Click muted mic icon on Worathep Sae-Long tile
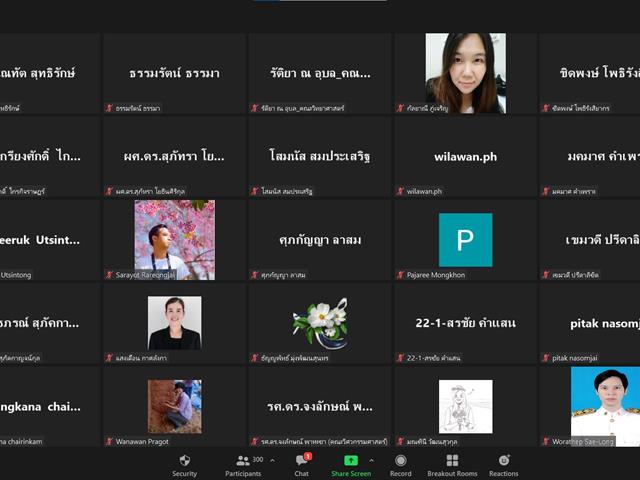 (546, 441)
